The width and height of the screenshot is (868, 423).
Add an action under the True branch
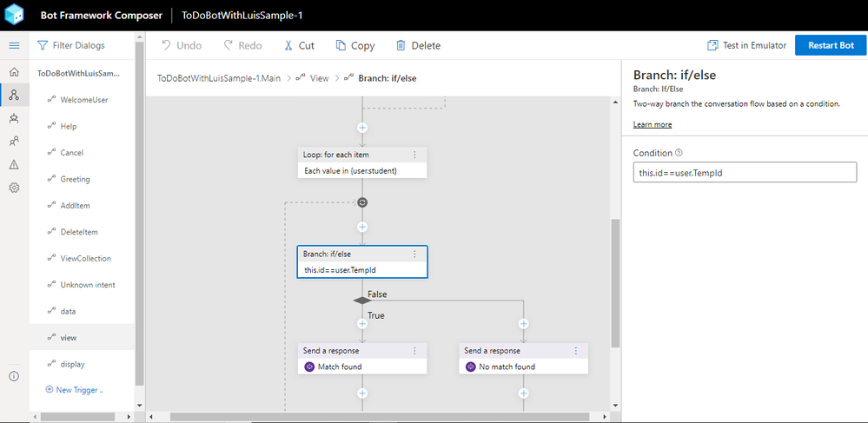pyautogui.click(x=362, y=323)
